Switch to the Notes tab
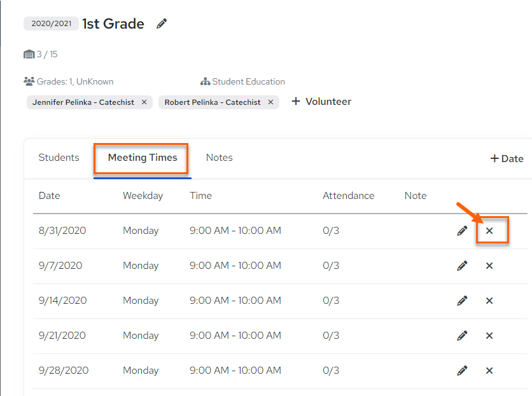This screenshot has width=532, height=396. click(x=219, y=157)
